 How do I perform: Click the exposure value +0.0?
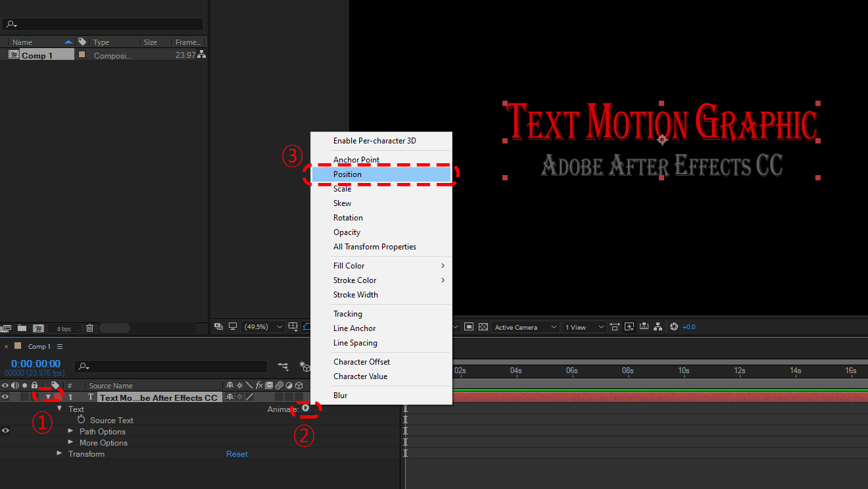[690, 326]
